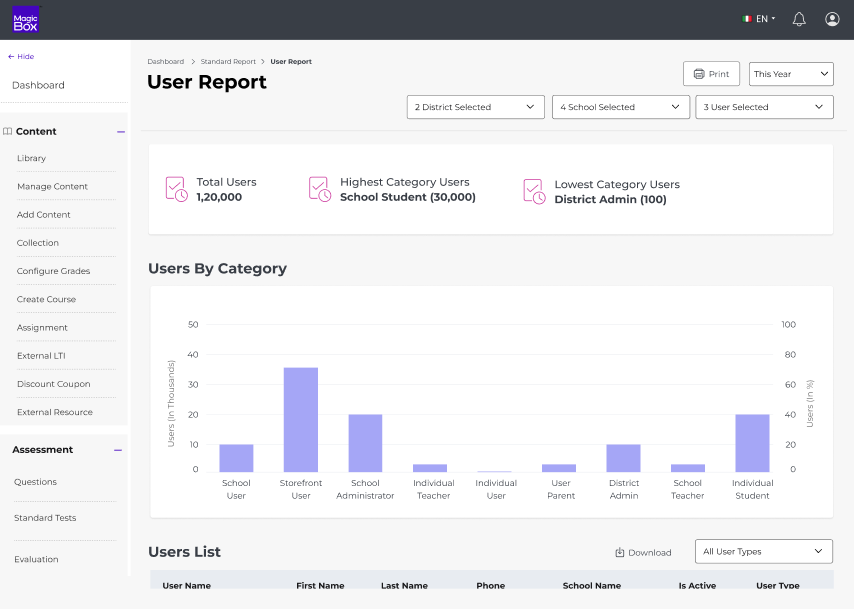Open the 3 User Selected dropdown
The height and width of the screenshot is (609, 854).
(x=764, y=107)
